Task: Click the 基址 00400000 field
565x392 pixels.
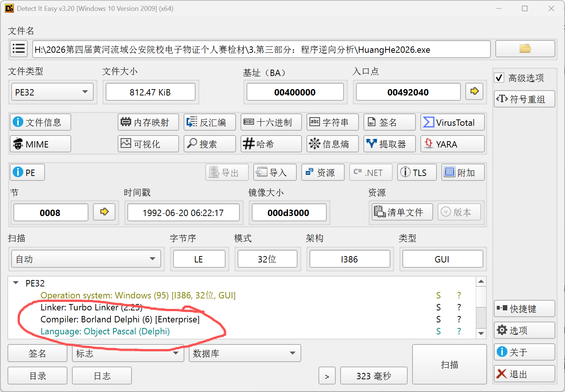Action: pyautogui.click(x=295, y=92)
